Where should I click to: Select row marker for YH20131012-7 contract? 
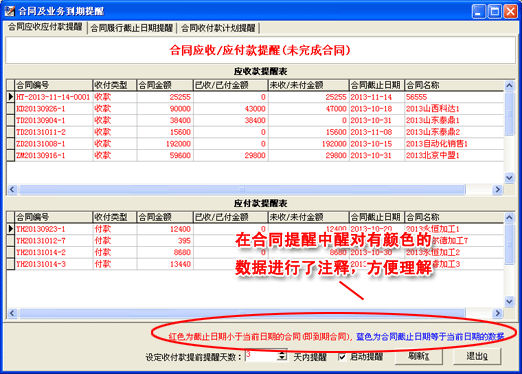11,241
